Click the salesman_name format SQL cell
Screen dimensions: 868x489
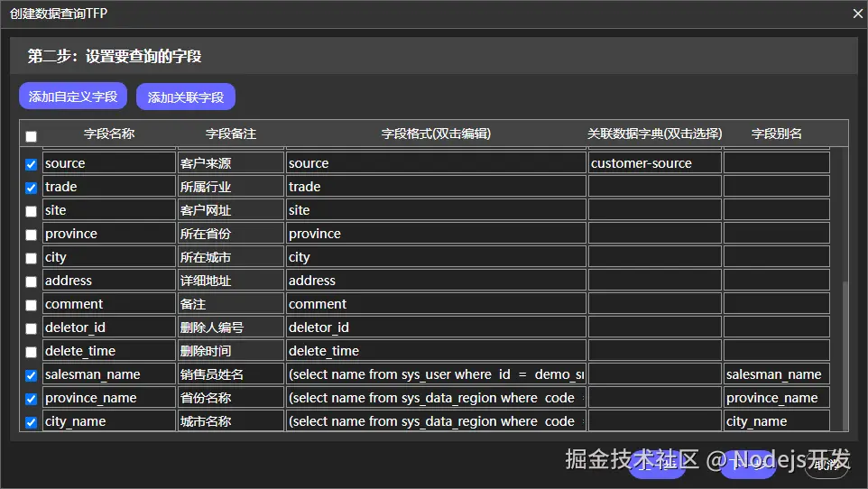(436, 374)
